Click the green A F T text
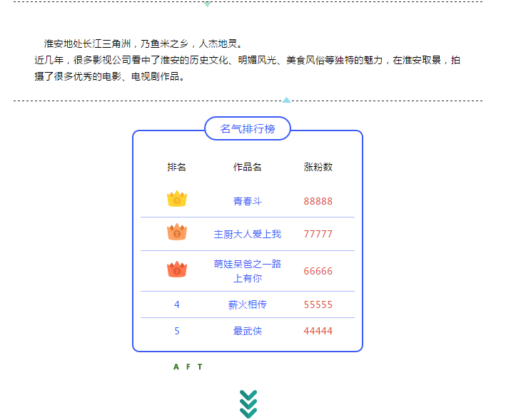This screenshot has height=420, width=531. coord(188,367)
